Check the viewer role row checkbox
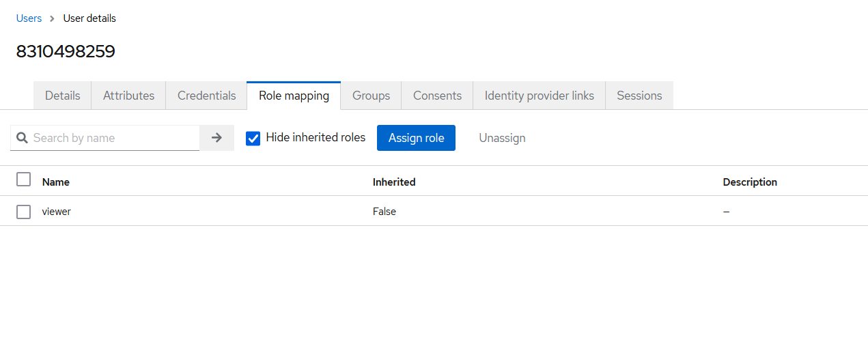 pyautogui.click(x=23, y=212)
